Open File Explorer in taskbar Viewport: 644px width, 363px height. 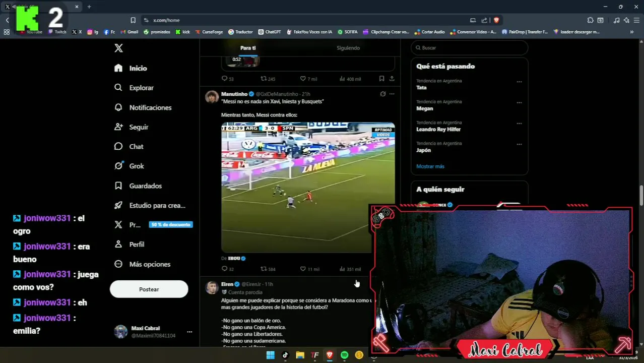300,355
